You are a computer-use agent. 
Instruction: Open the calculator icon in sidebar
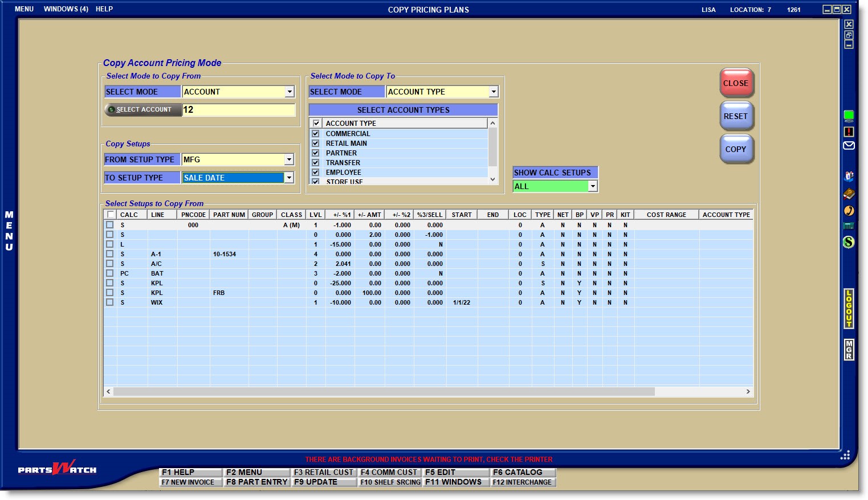pos(849,226)
